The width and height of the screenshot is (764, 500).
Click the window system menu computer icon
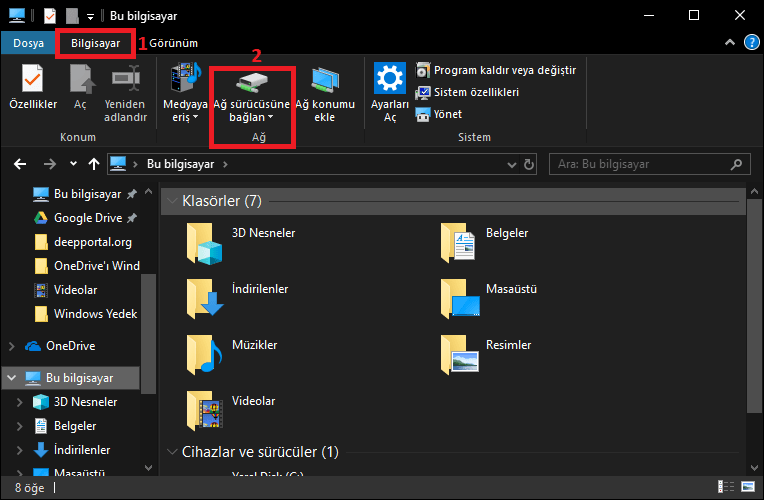click(x=17, y=16)
